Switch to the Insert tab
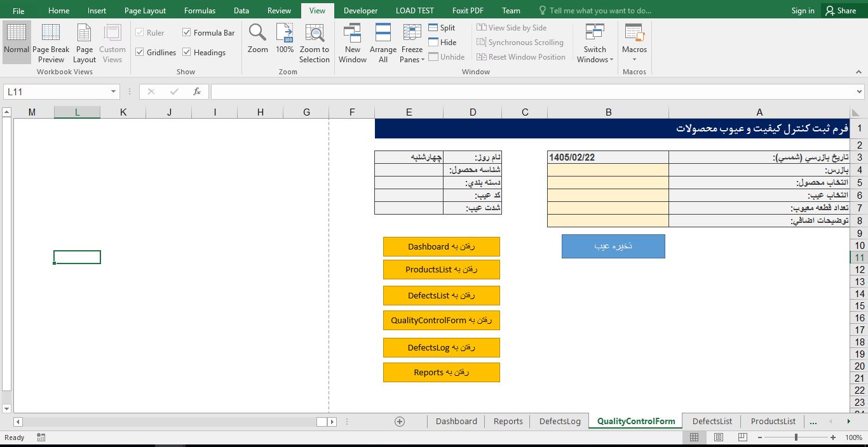This screenshot has width=868, height=447. [x=97, y=10]
